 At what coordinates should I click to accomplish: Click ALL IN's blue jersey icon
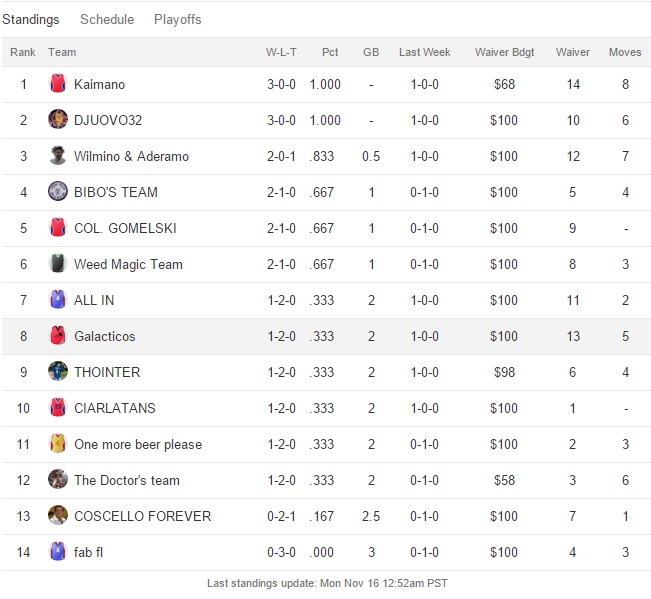click(x=57, y=301)
